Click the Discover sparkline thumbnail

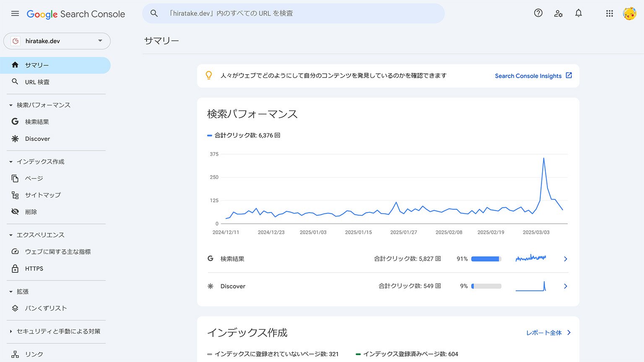(x=531, y=286)
